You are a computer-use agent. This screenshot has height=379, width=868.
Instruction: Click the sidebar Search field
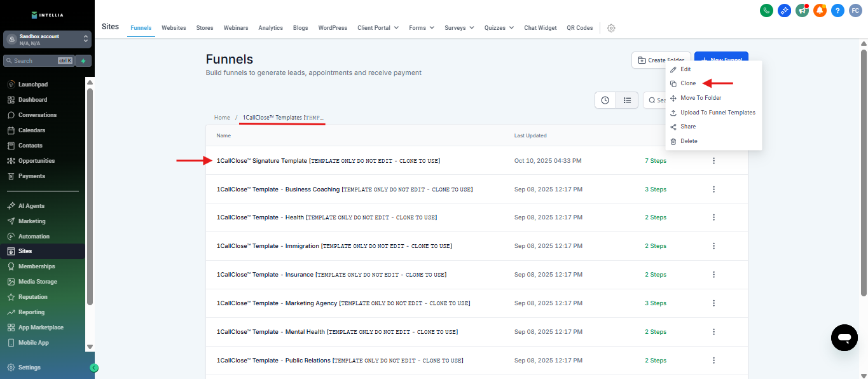38,61
